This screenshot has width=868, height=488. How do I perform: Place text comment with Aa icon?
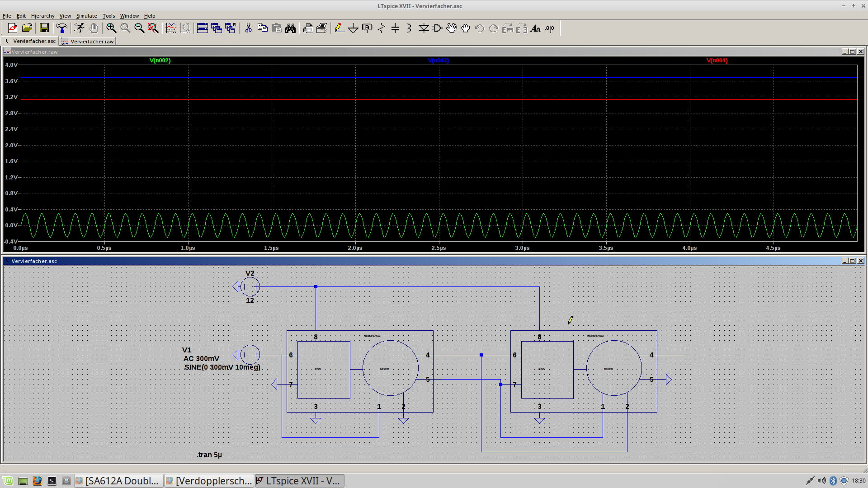pos(536,28)
